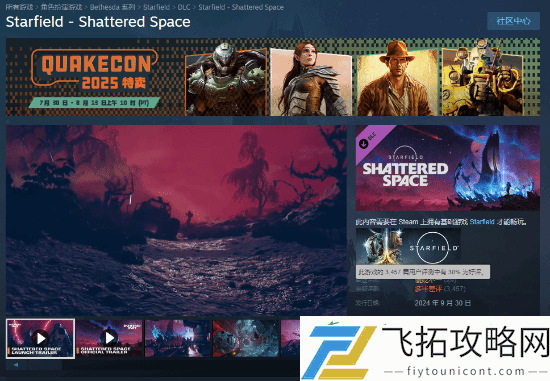Screen dimensions: 550x381
Task: Click the main trailer video player
Action: (x=176, y=220)
